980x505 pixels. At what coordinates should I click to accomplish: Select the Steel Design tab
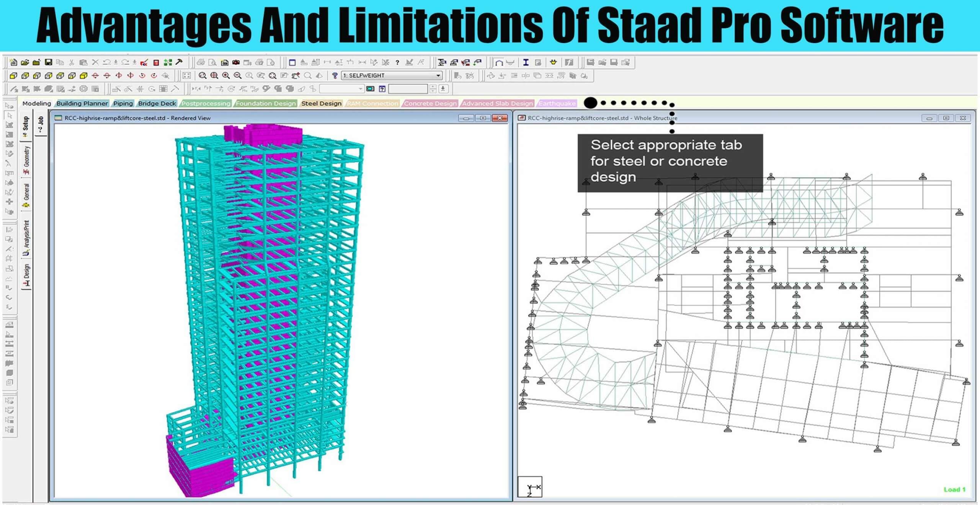click(321, 103)
